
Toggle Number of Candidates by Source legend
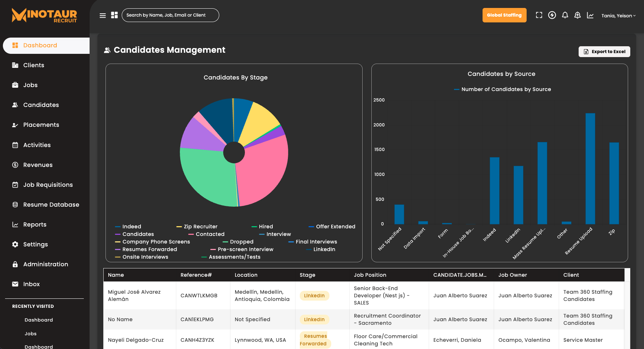(502, 89)
